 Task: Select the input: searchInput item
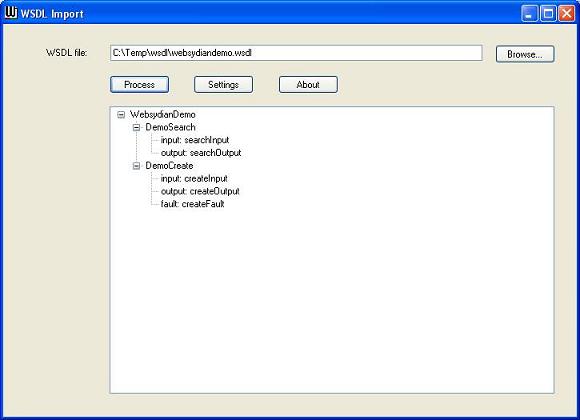195,140
